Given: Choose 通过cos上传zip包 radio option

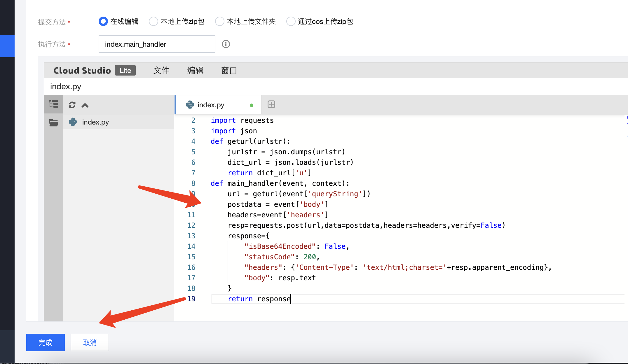Looking at the screenshot, I should click(291, 21).
